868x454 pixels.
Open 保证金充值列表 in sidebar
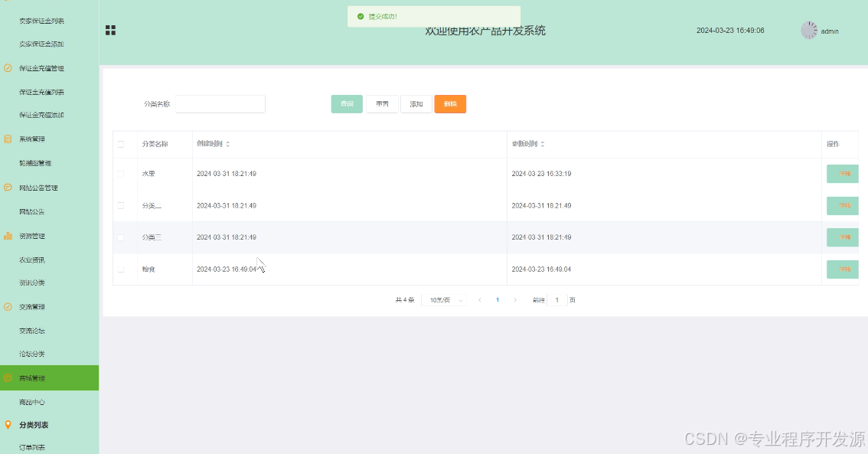[41, 92]
